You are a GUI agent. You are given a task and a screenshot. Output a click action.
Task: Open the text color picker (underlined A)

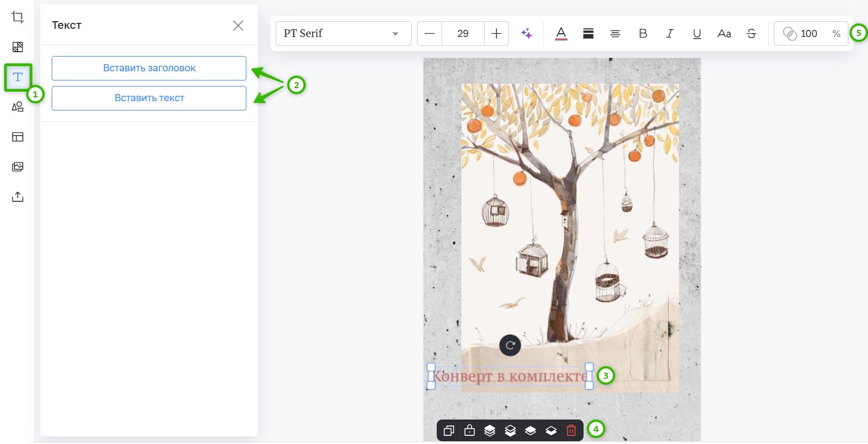pyautogui.click(x=561, y=34)
